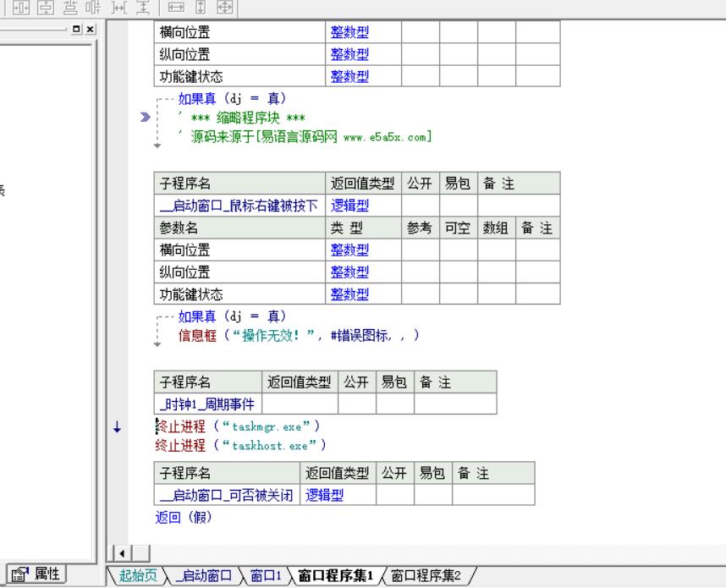Click the align right edges toolbar icon

94,7
